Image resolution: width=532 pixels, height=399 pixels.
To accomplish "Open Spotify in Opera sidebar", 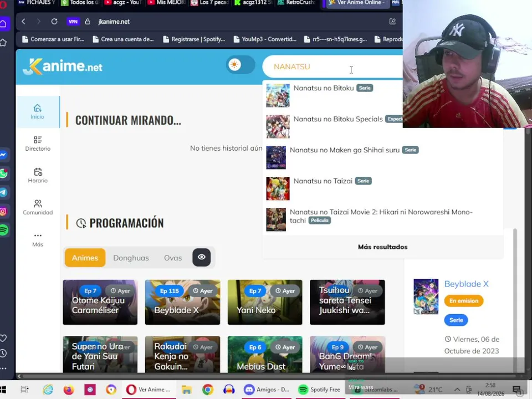I will 3,230.
